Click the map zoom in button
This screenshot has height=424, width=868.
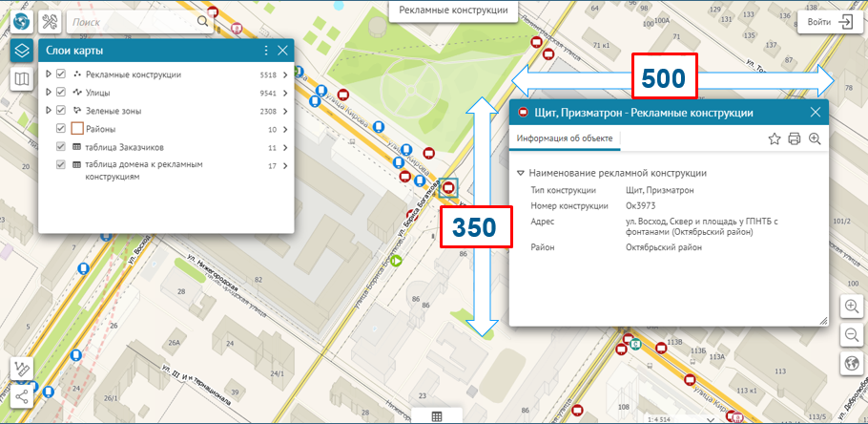[x=851, y=306]
